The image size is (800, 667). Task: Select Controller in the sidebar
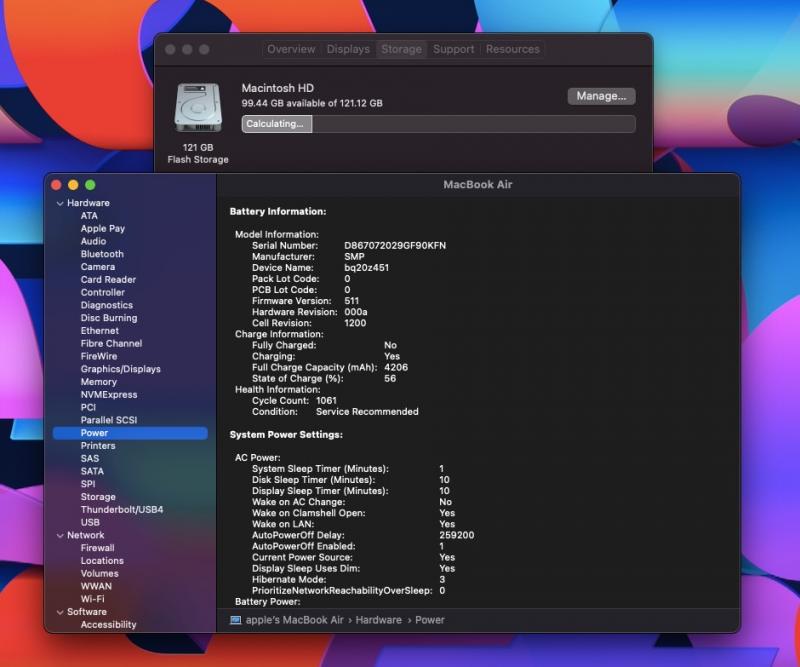(x=103, y=292)
